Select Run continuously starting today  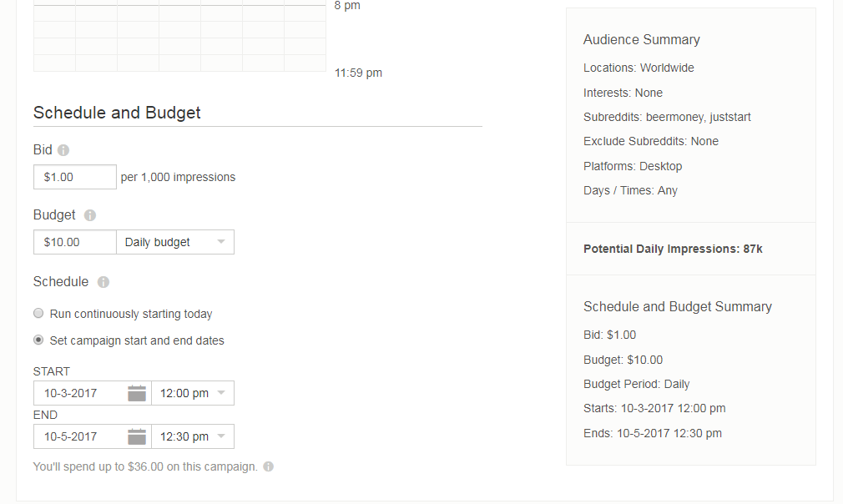click(38, 313)
